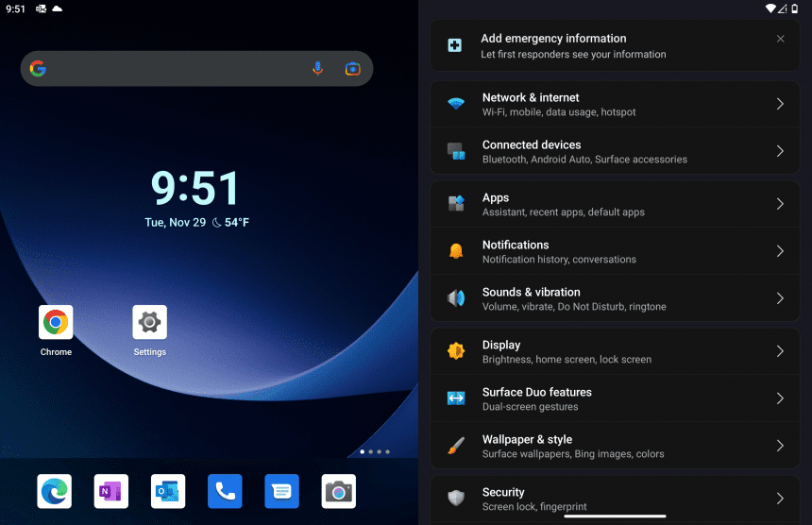This screenshot has height=525, width=812.
Task: Open Security via its chevron arrow
Action: (780, 498)
